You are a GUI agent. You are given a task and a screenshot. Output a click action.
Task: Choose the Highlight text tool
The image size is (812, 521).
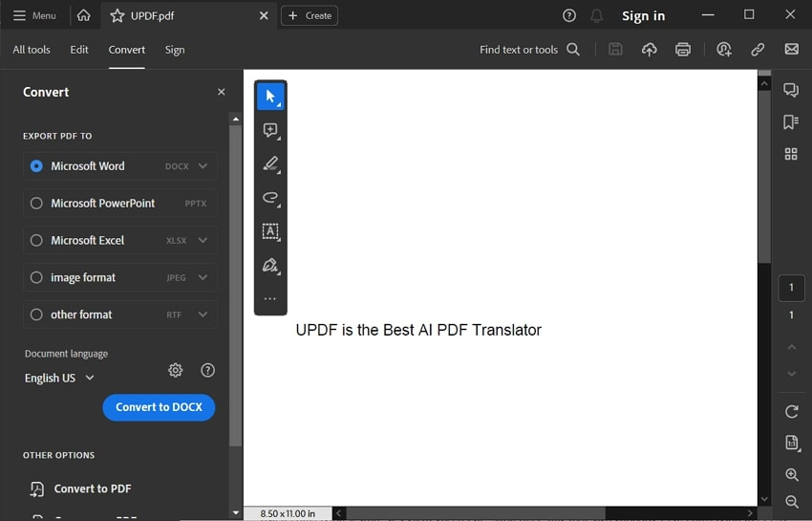pos(270,163)
